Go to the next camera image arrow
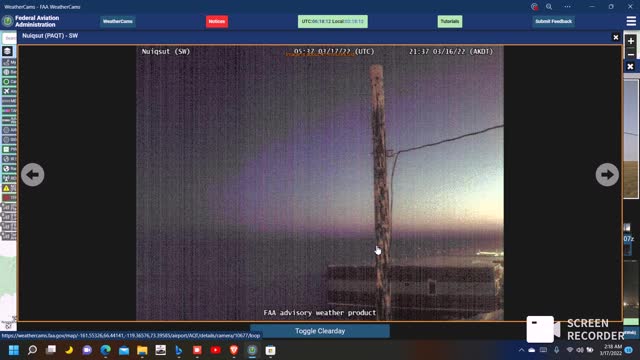Viewport: 640px width, 360px height. (607, 175)
